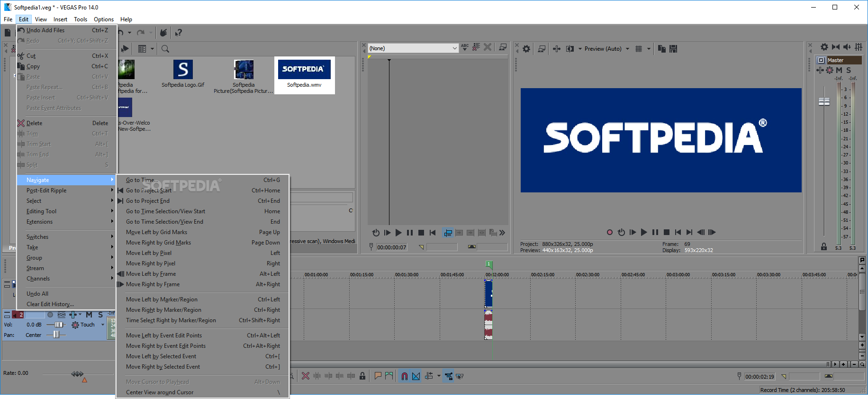Image resolution: width=868 pixels, height=399 pixels.
Task: Open Touch automation mode dropdown
Action: click(x=103, y=325)
